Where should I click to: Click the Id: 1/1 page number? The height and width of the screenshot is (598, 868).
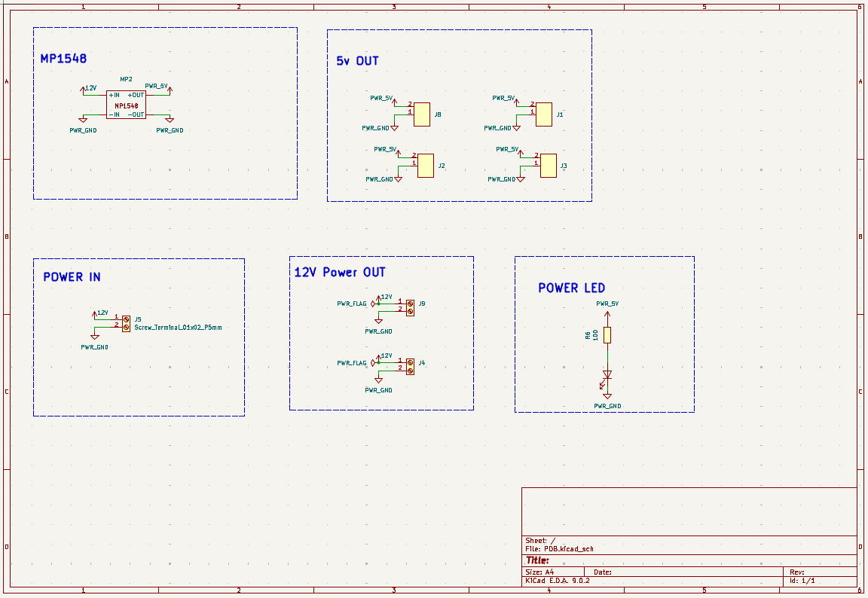tap(802, 581)
